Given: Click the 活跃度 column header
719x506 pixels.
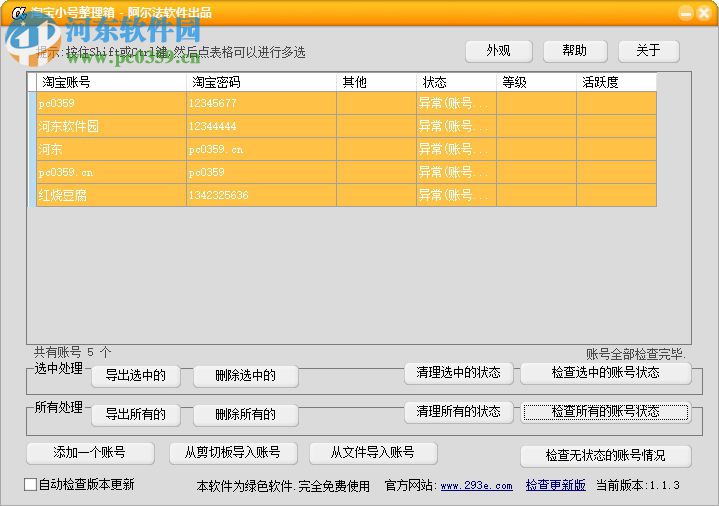Looking at the screenshot, I should [x=616, y=82].
